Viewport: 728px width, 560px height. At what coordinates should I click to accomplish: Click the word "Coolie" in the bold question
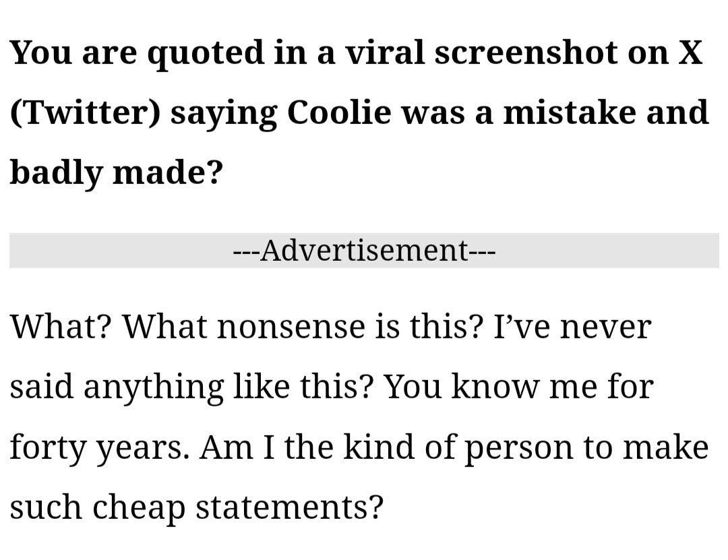[x=339, y=113]
